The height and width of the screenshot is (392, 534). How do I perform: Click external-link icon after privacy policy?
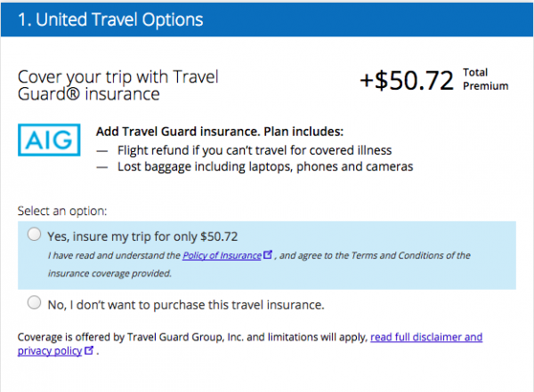click(88, 352)
